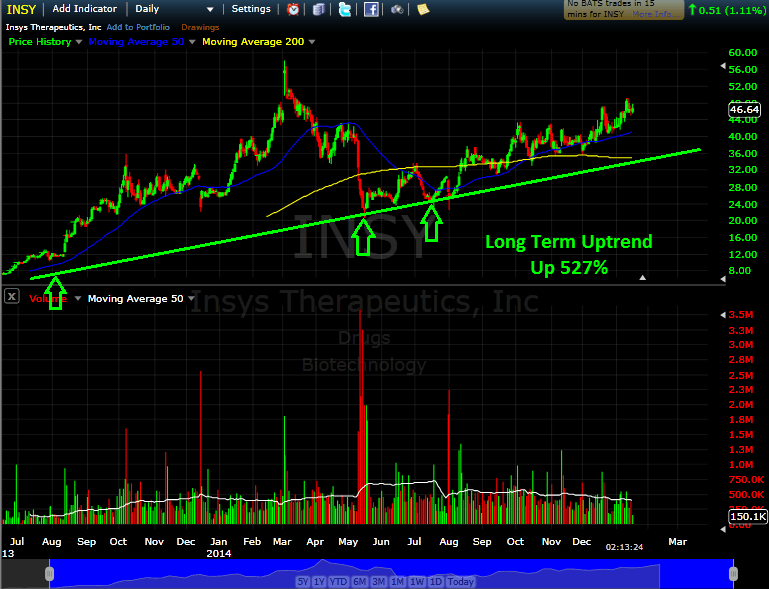This screenshot has width=769, height=589.
Task: Click the blue overview timeline area
Action: point(391,573)
